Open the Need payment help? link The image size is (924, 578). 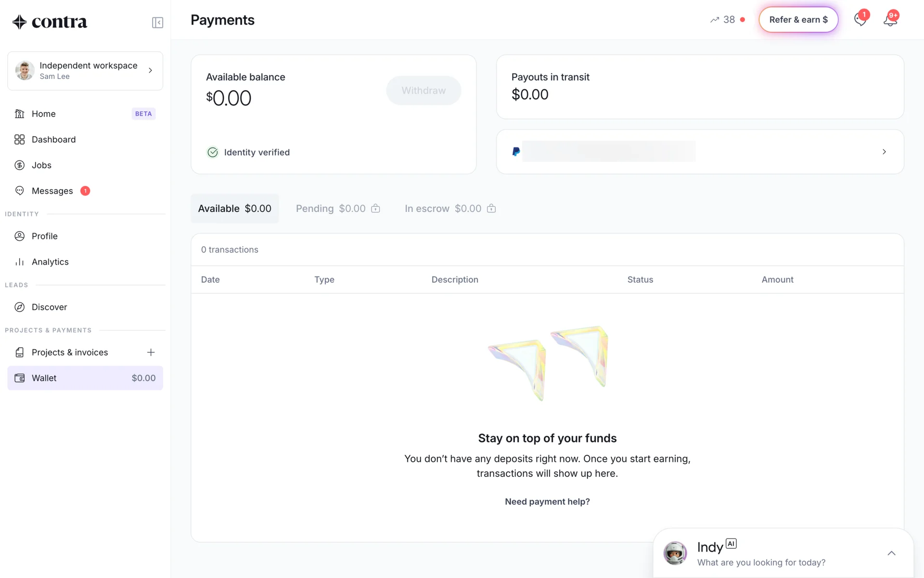(547, 502)
